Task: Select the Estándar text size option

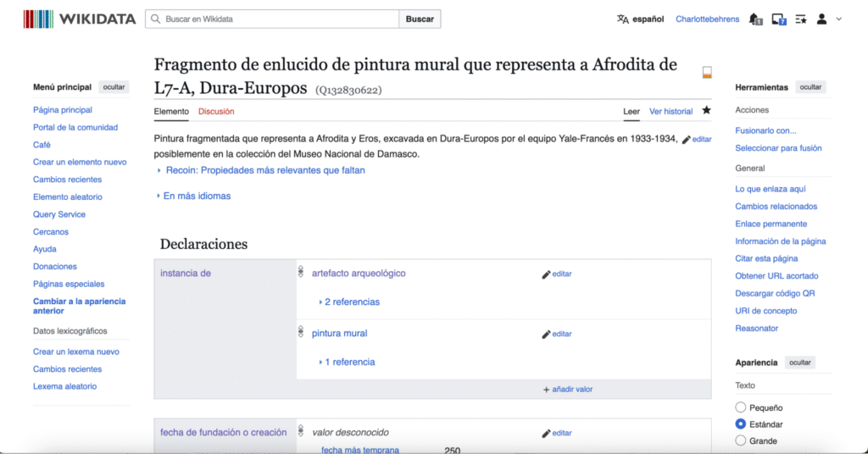Action: pyautogui.click(x=741, y=424)
